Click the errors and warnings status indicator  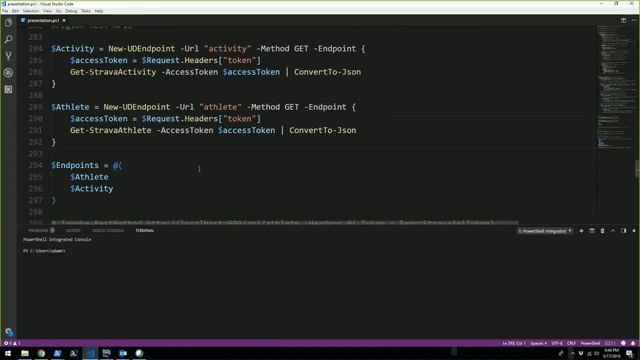click(12, 343)
